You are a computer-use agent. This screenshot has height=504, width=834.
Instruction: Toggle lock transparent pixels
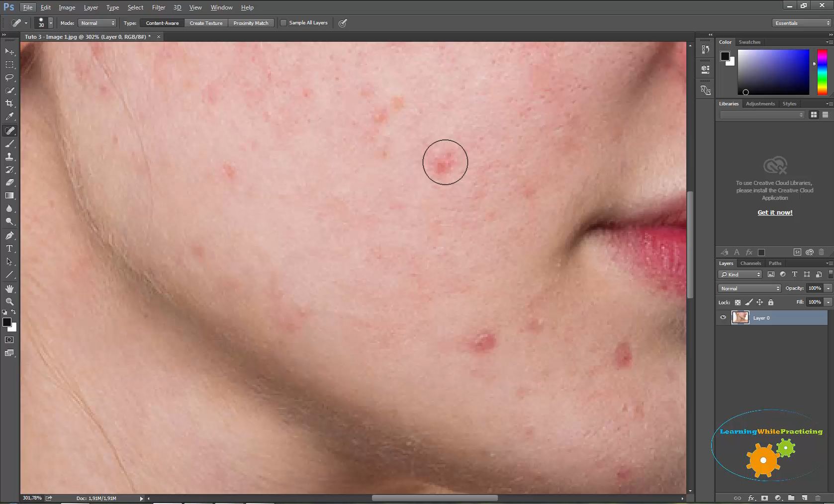pos(738,302)
